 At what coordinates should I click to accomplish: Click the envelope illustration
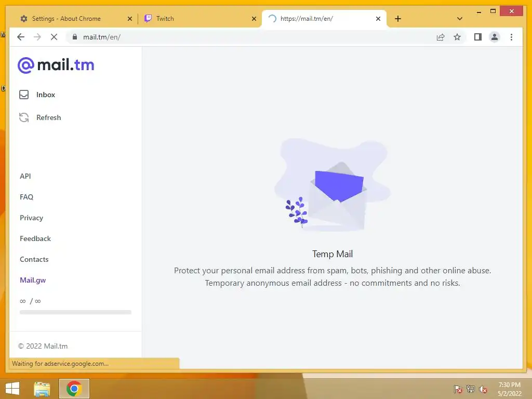coord(332,185)
